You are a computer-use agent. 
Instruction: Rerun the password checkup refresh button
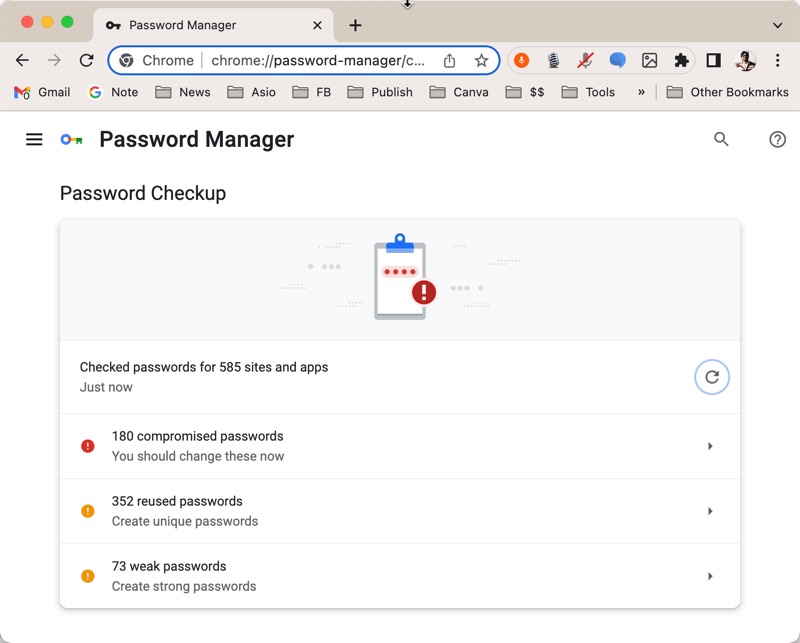click(712, 377)
